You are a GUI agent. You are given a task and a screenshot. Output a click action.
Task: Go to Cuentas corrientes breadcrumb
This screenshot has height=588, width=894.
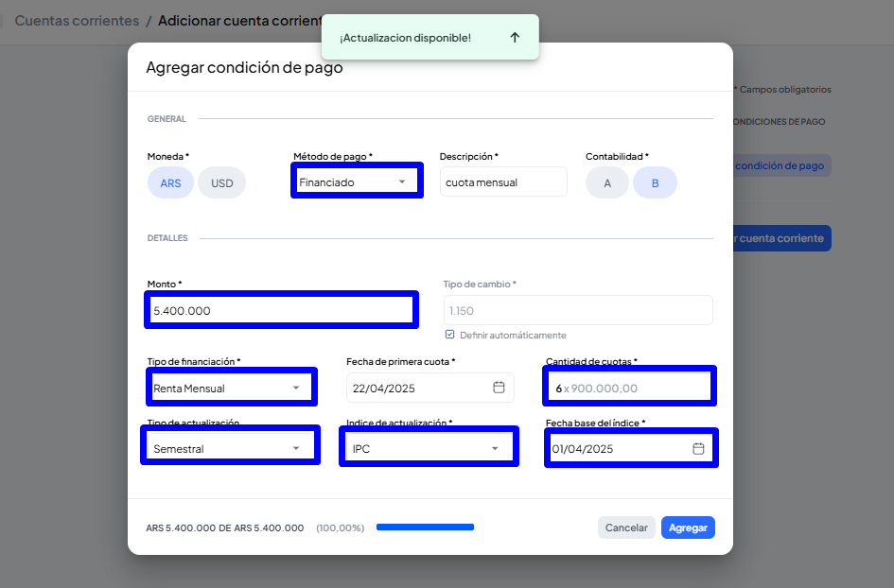point(77,20)
